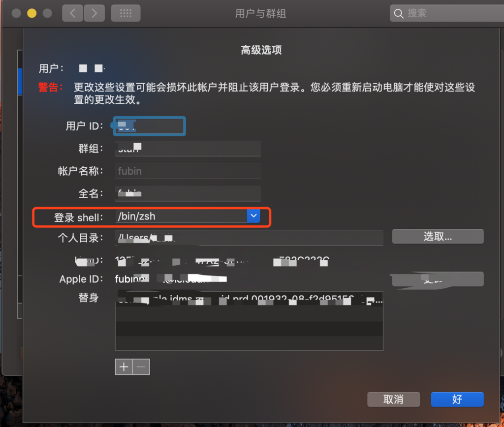
Task: Click the back navigation arrow in toolbar
Action: click(x=72, y=13)
